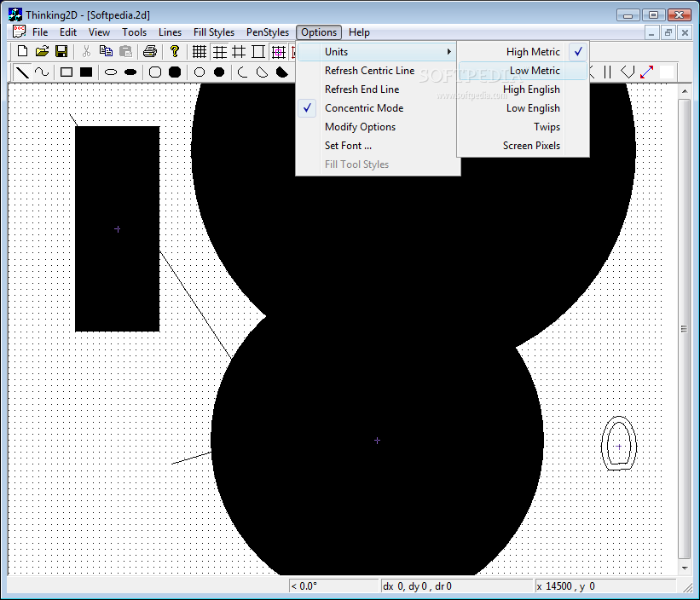Open the Help menu
This screenshot has height=600, width=700.
pyautogui.click(x=359, y=32)
